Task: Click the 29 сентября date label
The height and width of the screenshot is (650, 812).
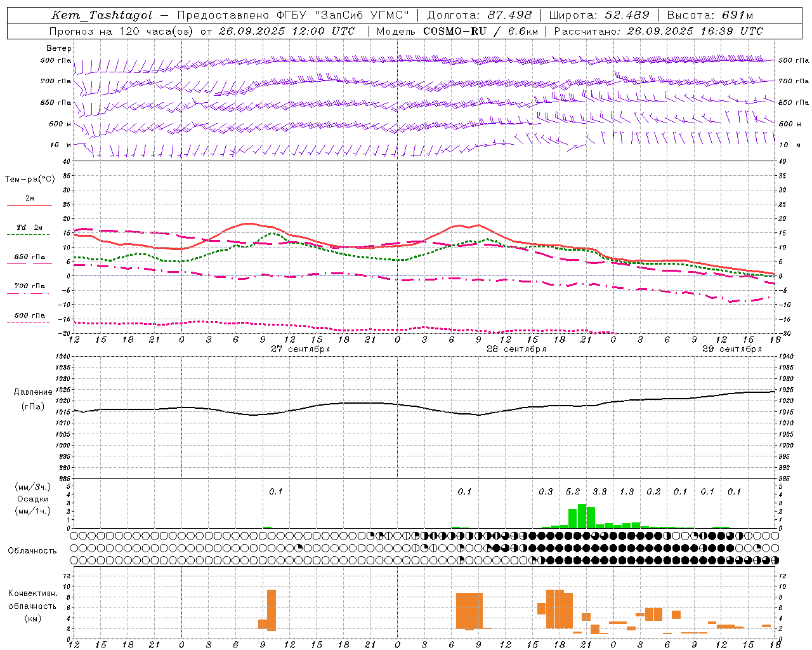Action: pyautogui.click(x=731, y=348)
